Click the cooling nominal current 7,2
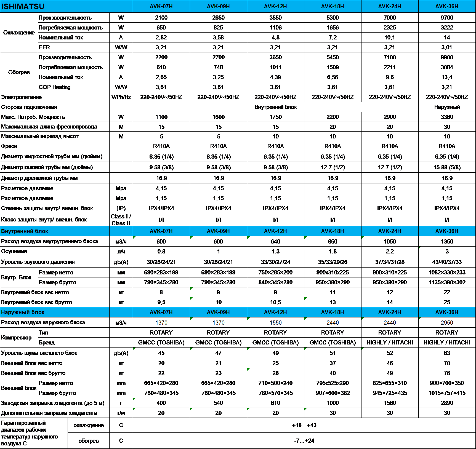The width and height of the screenshot is (476, 449). click(333, 38)
